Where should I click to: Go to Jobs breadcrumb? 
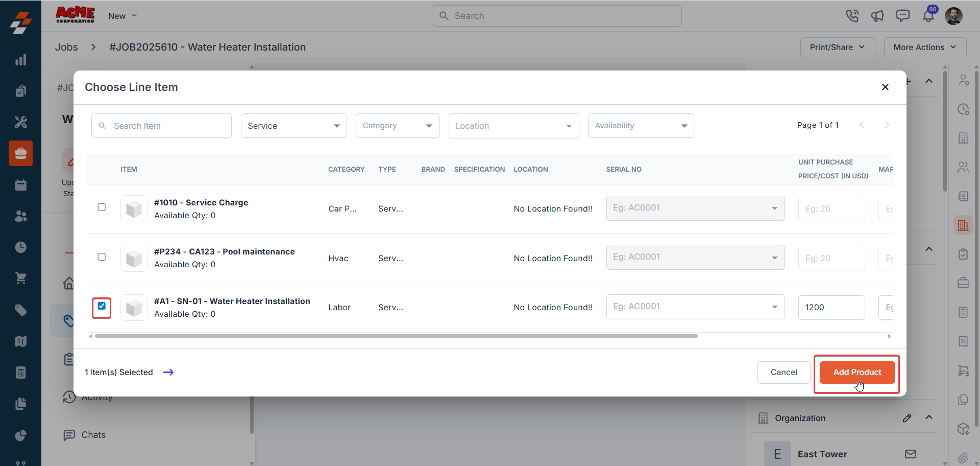pyautogui.click(x=66, y=47)
